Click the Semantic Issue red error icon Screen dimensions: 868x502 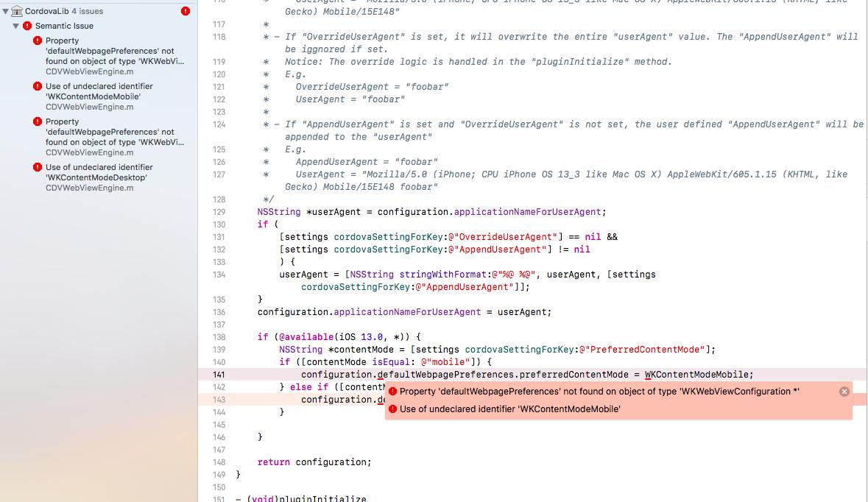27,26
